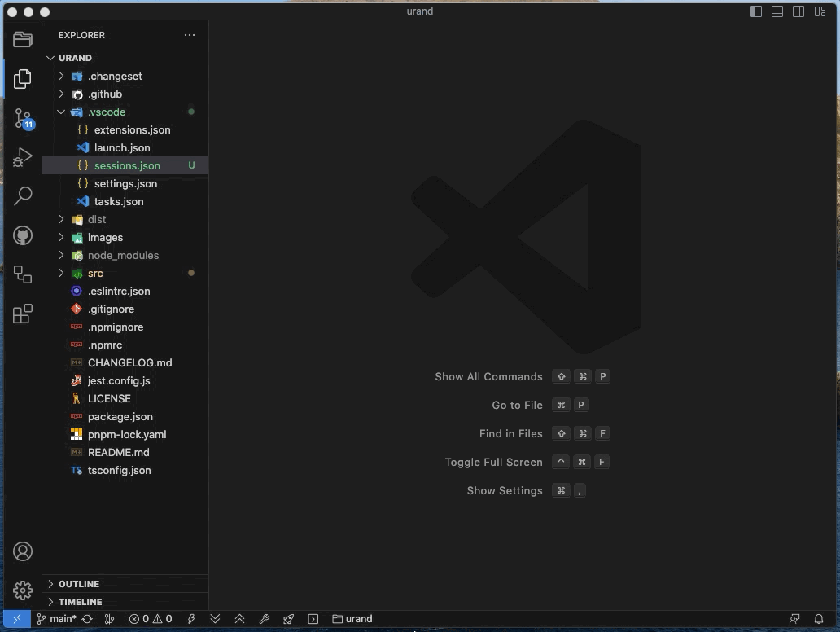Click the lightning bolt status bar icon
Image resolution: width=840 pixels, height=632 pixels.
(190, 619)
